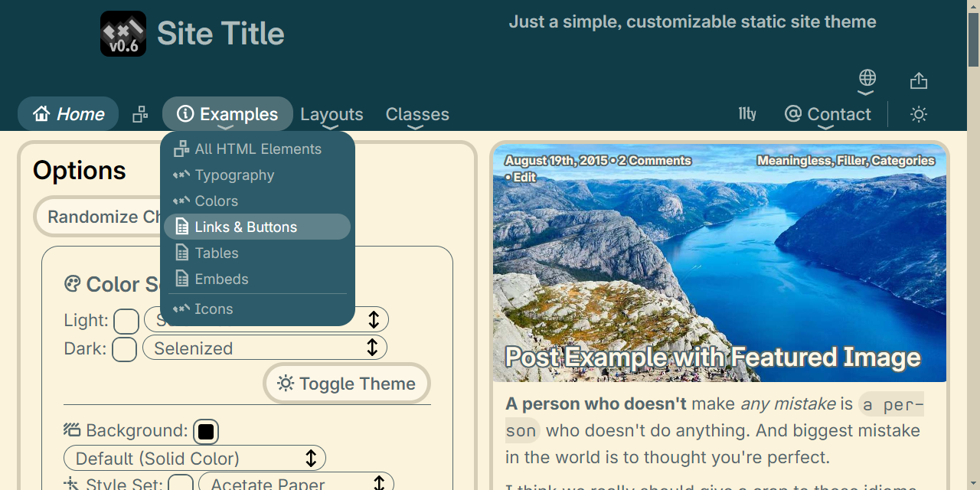This screenshot has height=490, width=980.
Task: Open the Background Default (Solid Color) dropdown
Action: (194, 459)
